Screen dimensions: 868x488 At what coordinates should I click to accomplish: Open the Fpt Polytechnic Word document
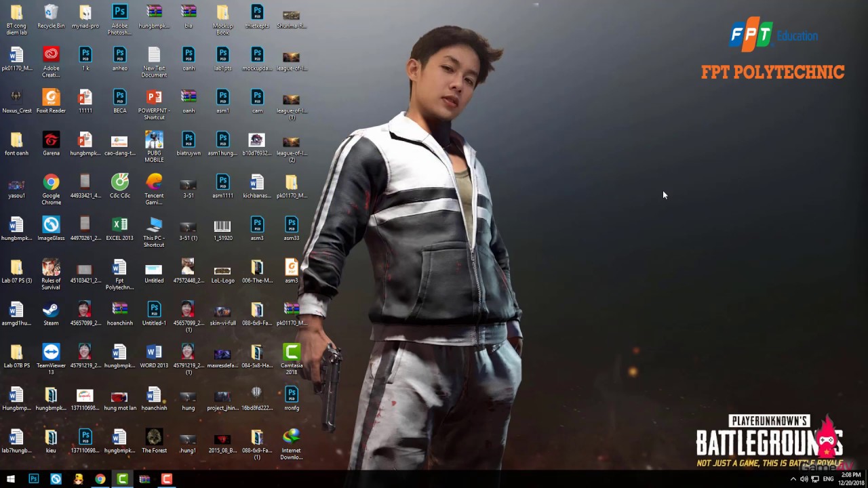pos(119,274)
